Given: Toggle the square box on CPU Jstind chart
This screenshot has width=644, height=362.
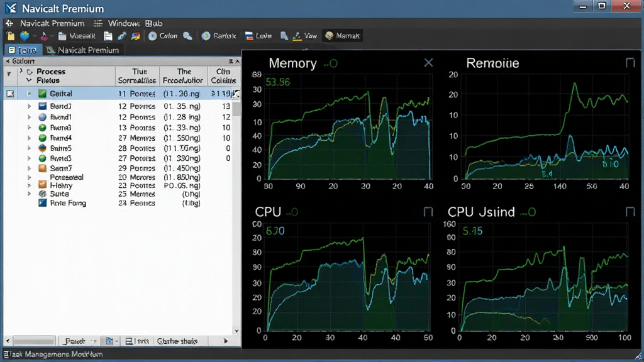Looking at the screenshot, I should tap(630, 212).
